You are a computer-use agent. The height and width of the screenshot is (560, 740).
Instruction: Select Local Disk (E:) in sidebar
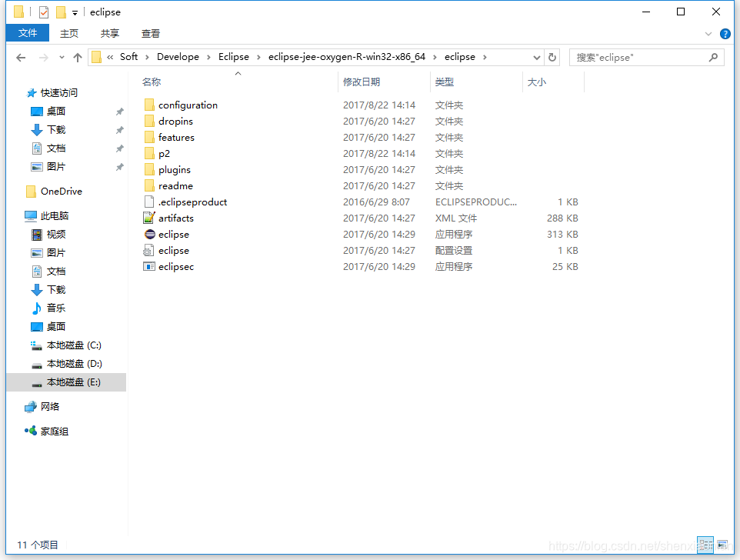[66, 382]
